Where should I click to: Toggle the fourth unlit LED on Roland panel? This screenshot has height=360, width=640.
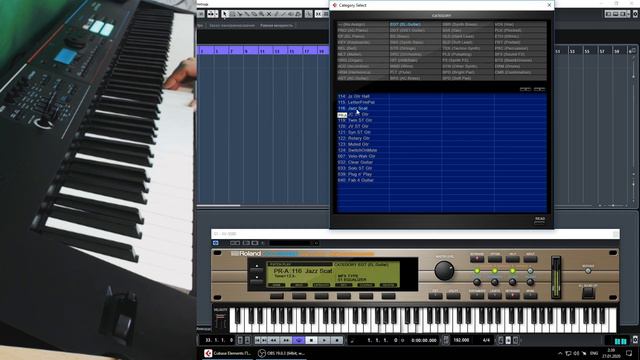tap(530, 271)
